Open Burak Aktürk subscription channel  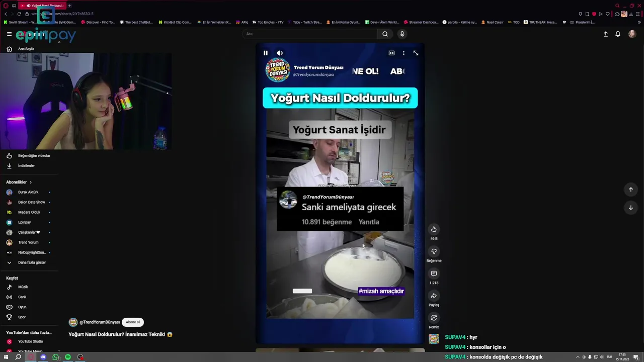[x=29, y=192]
